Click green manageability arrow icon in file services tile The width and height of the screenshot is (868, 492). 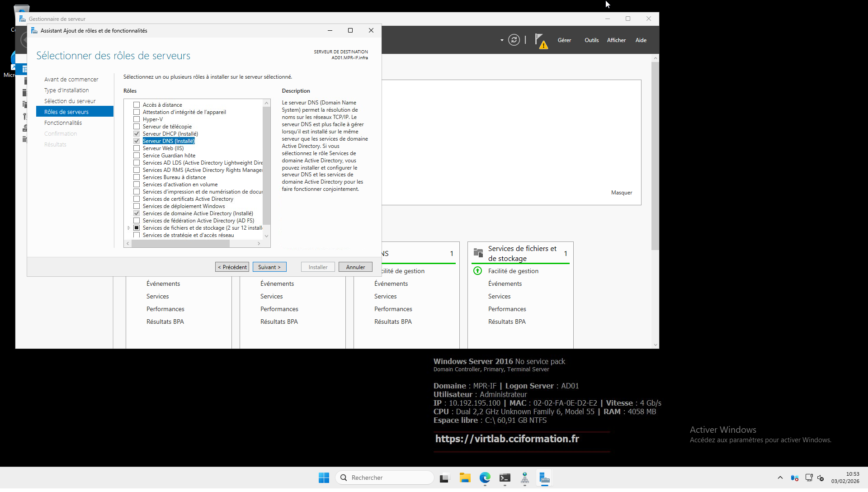click(x=477, y=271)
